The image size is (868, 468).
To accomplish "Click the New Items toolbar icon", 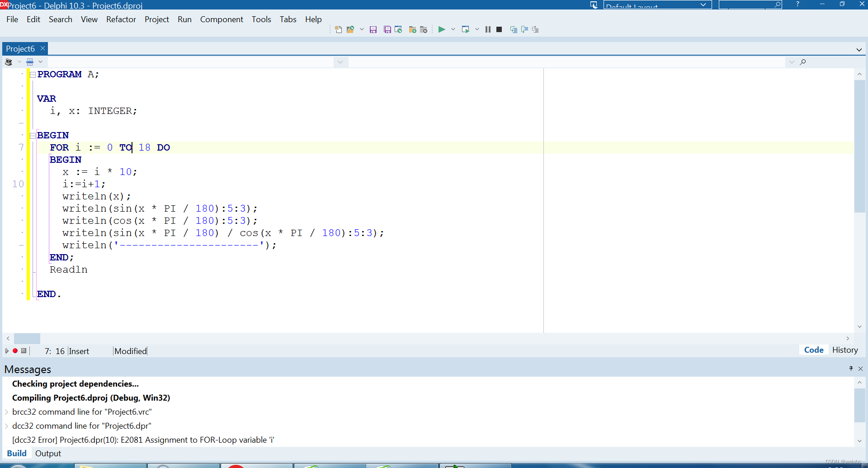I will [338, 29].
